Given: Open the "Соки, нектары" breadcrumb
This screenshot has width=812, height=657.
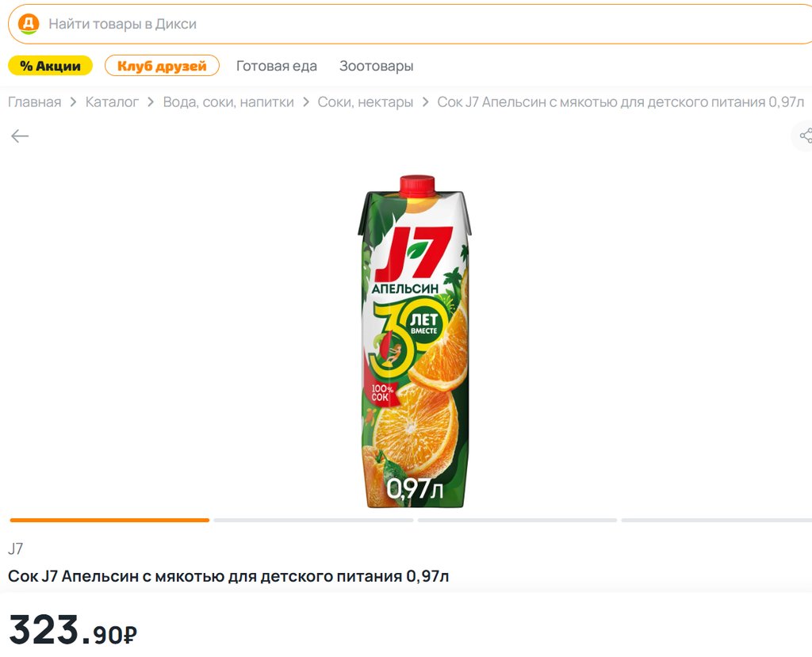Looking at the screenshot, I should coord(365,102).
